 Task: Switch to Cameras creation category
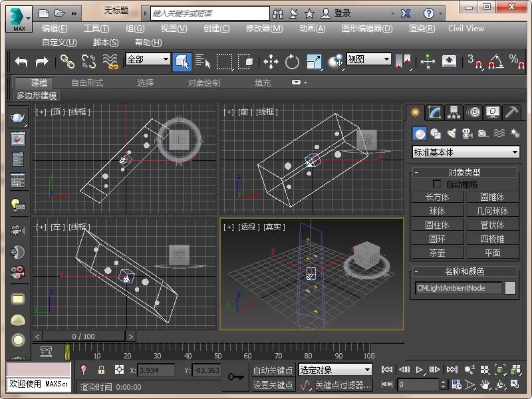pyautogui.click(x=467, y=134)
